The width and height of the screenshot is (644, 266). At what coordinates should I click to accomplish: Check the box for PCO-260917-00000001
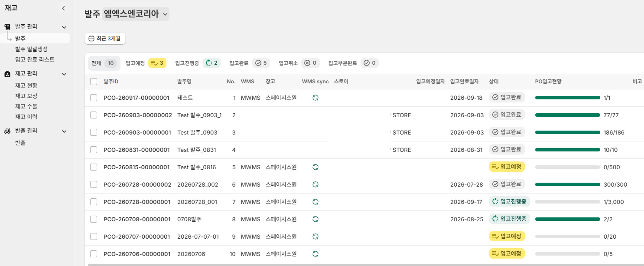94,98
